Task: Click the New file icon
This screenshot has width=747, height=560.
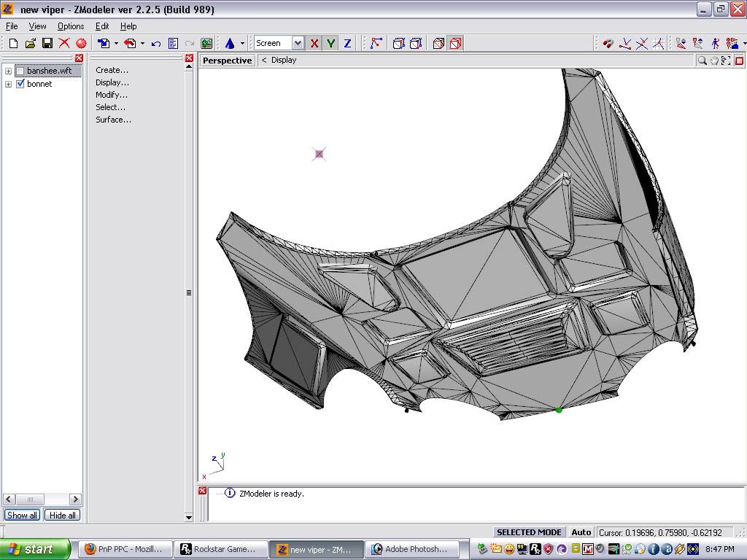Action: click(13, 44)
